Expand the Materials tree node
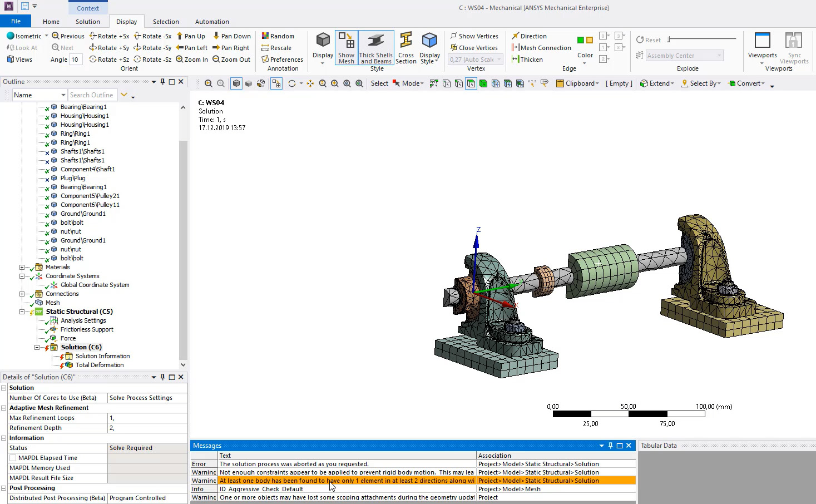This screenshot has width=816, height=504. [22, 267]
